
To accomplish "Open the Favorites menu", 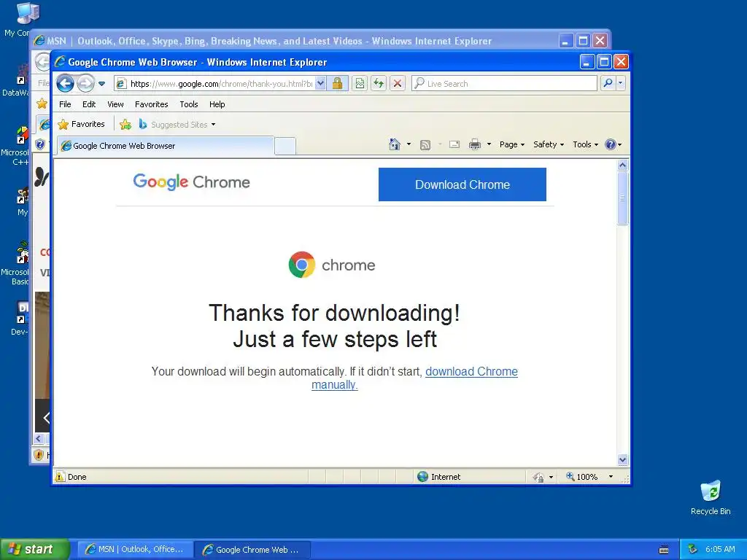I will (152, 104).
